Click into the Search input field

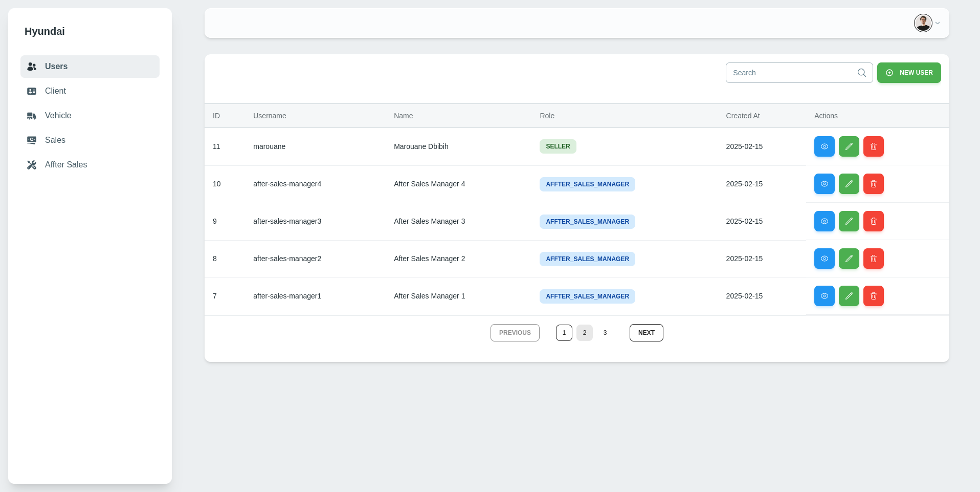click(790, 73)
